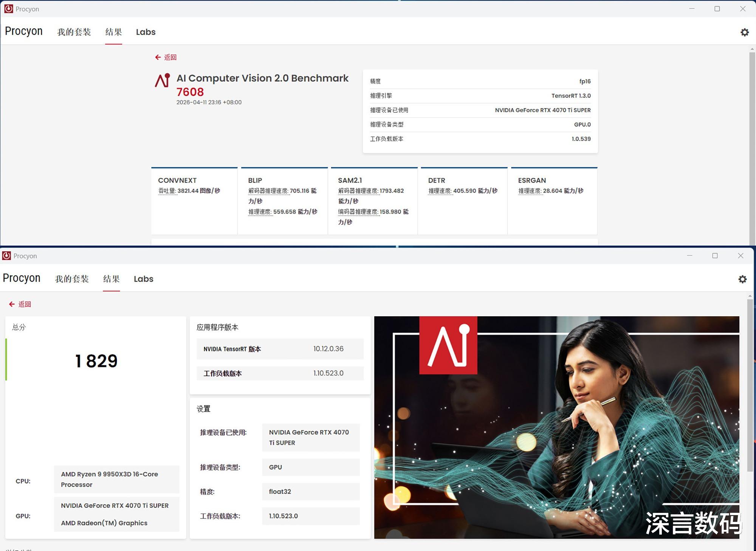Switch to Labs tab in lower window

tap(143, 279)
